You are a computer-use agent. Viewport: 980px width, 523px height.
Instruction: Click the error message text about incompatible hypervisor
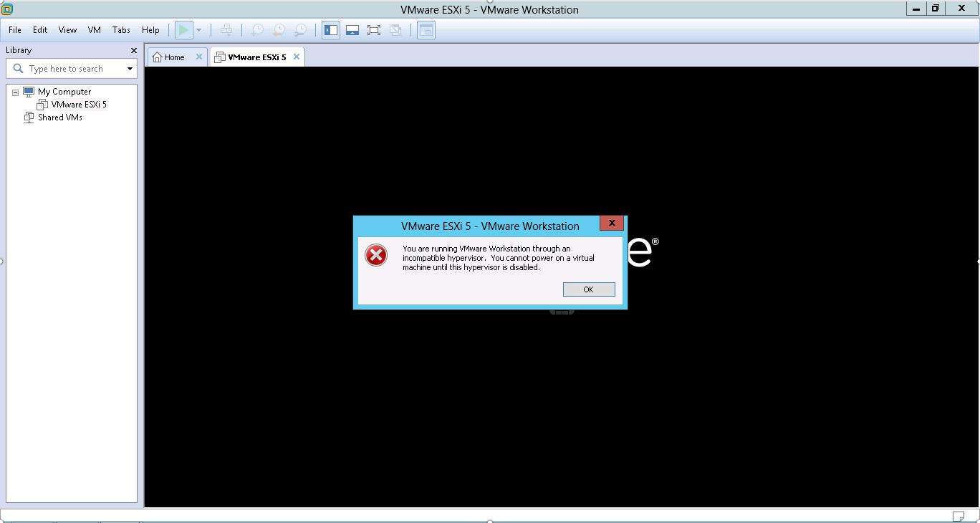click(x=499, y=258)
